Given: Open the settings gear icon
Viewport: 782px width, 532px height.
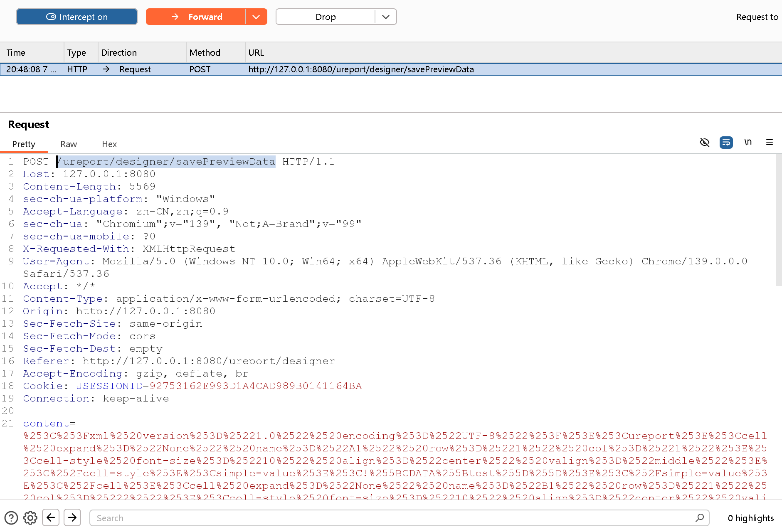Looking at the screenshot, I should click(30, 517).
